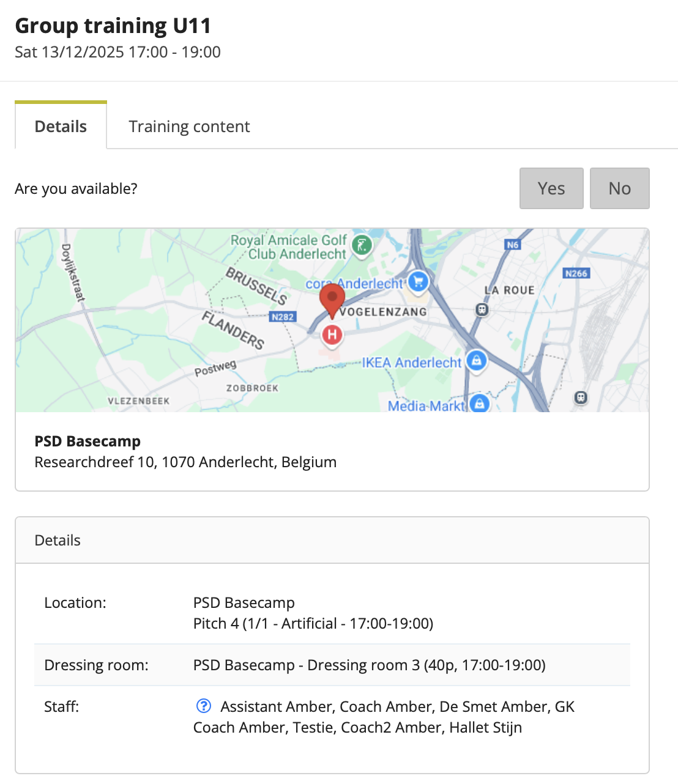This screenshot has width=678, height=784.
Task: Answer No to availability
Action: pyautogui.click(x=619, y=188)
